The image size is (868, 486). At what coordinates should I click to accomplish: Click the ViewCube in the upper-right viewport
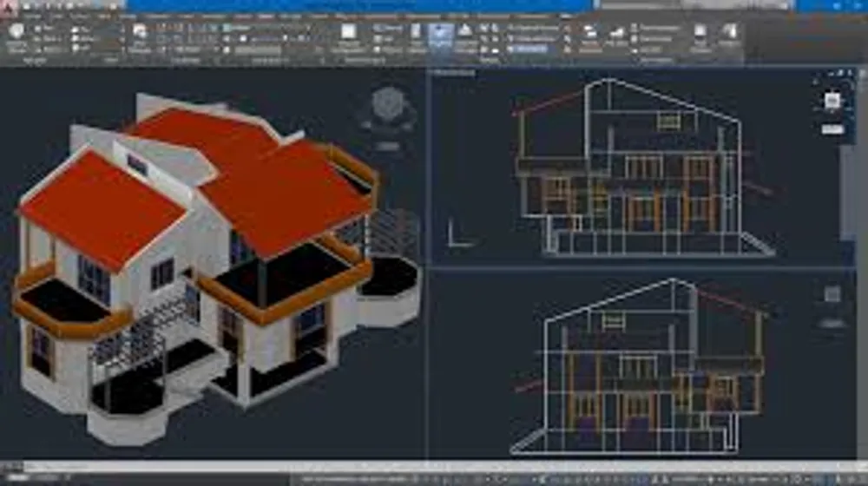point(832,101)
